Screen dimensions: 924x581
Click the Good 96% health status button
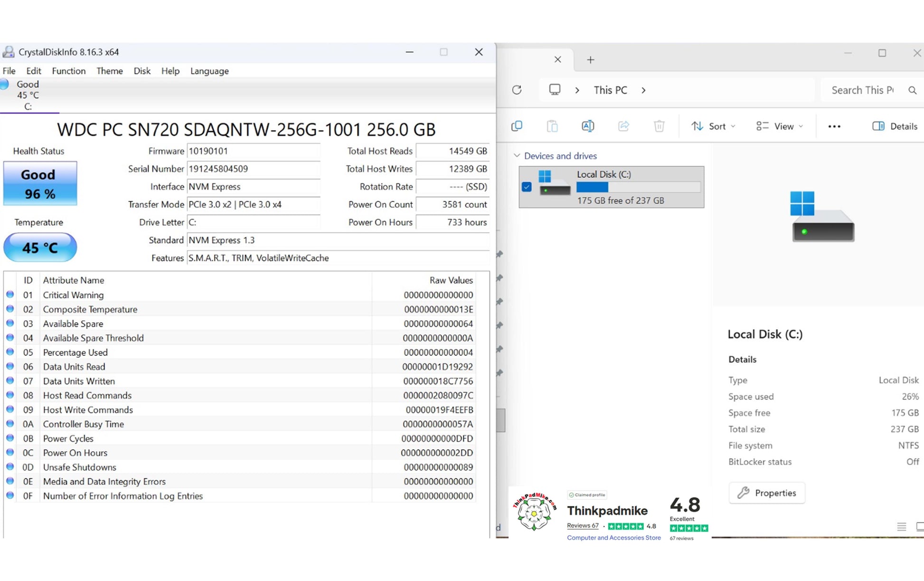click(40, 184)
